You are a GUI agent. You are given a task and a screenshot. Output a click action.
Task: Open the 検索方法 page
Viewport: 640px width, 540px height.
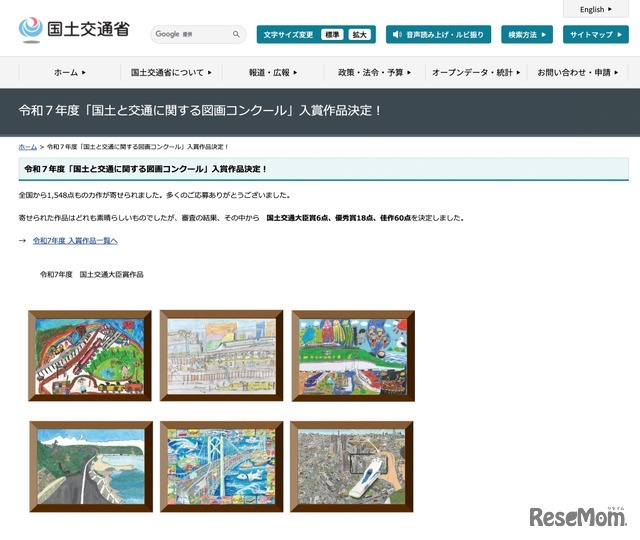pyautogui.click(x=527, y=34)
